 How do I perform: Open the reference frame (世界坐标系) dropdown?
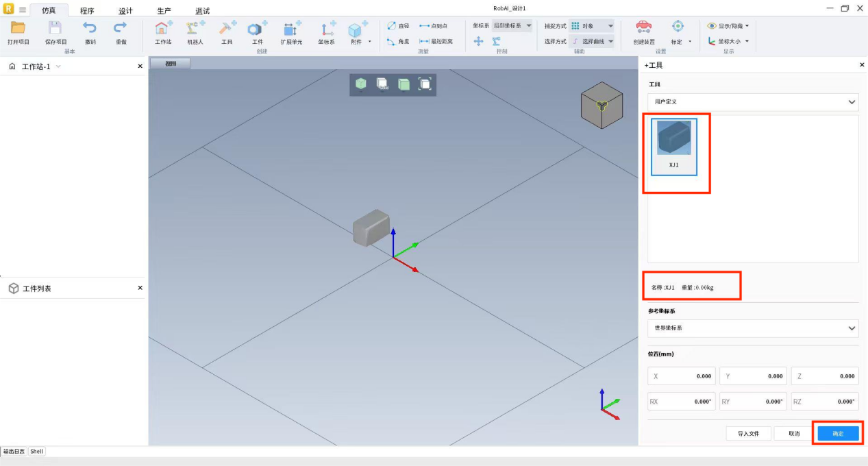coord(752,328)
